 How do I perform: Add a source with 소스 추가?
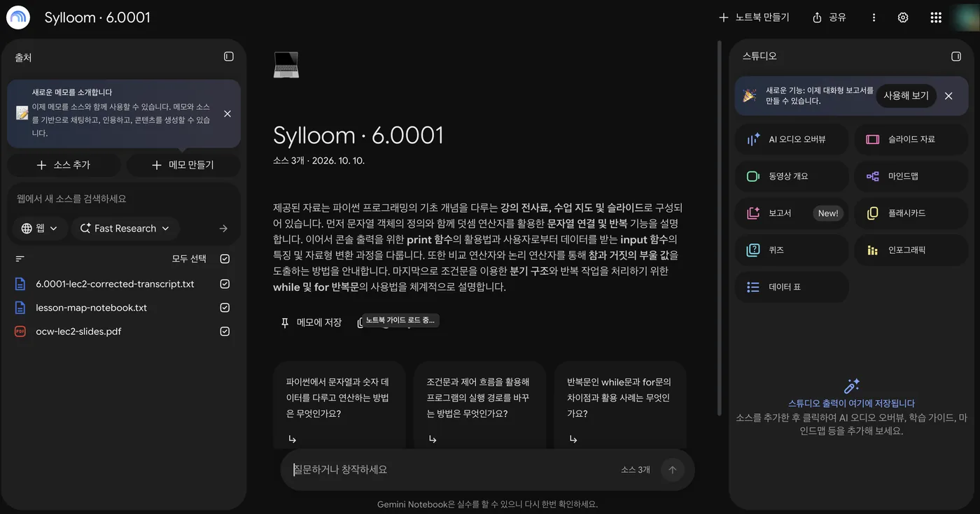coord(64,165)
